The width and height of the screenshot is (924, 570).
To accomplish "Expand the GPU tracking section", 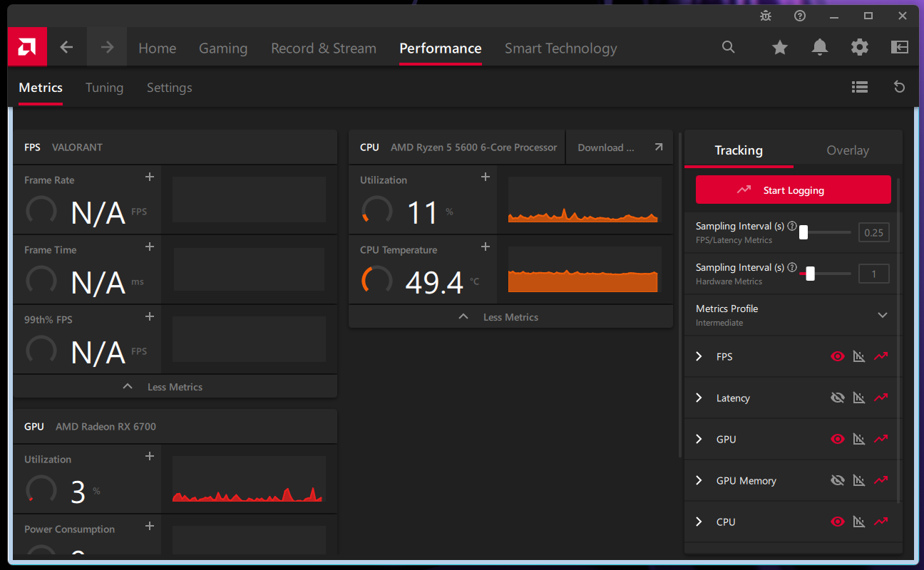I will (x=699, y=439).
